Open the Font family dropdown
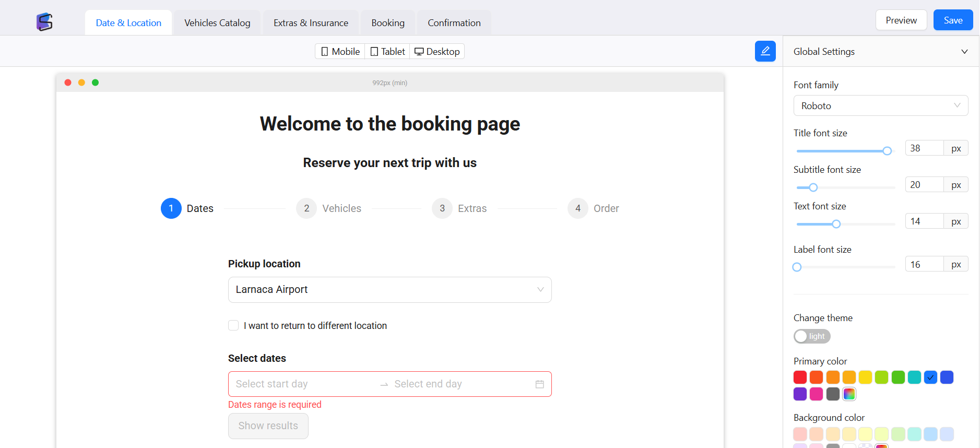 (x=880, y=105)
